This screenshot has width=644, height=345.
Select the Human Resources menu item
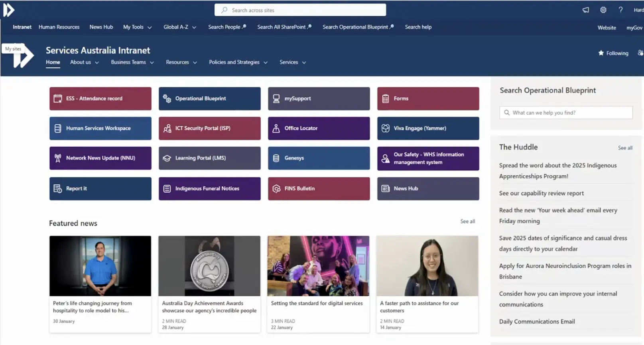pyautogui.click(x=59, y=27)
